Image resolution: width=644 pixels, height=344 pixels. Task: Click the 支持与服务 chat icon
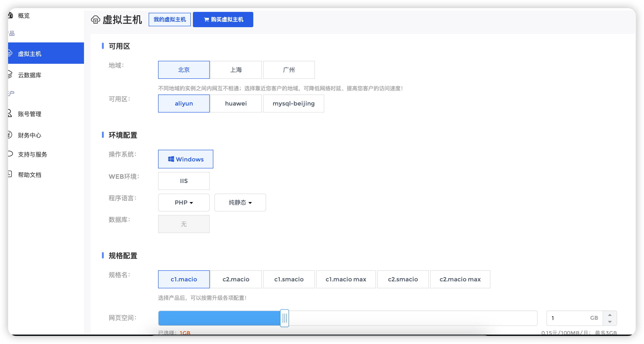[x=10, y=154]
